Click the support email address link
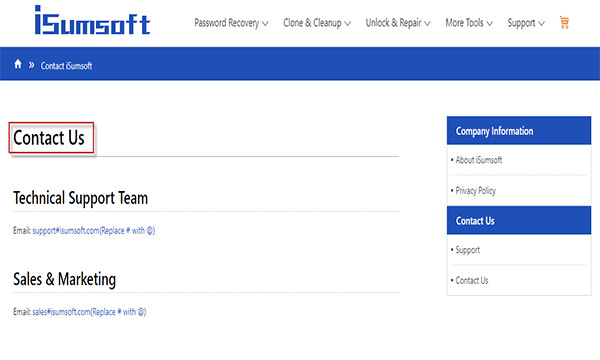The height and width of the screenshot is (360, 600). coord(94,231)
